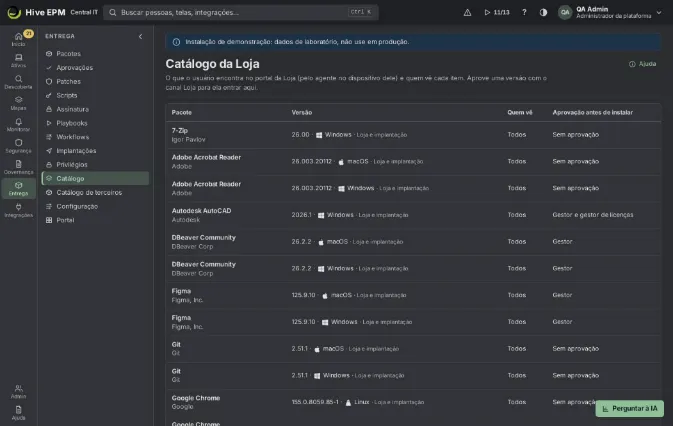Click 'Gestor e gestor de licenças' approval cell
Image resolution: width=673 pixels, height=426 pixels.
tap(593, 215)
